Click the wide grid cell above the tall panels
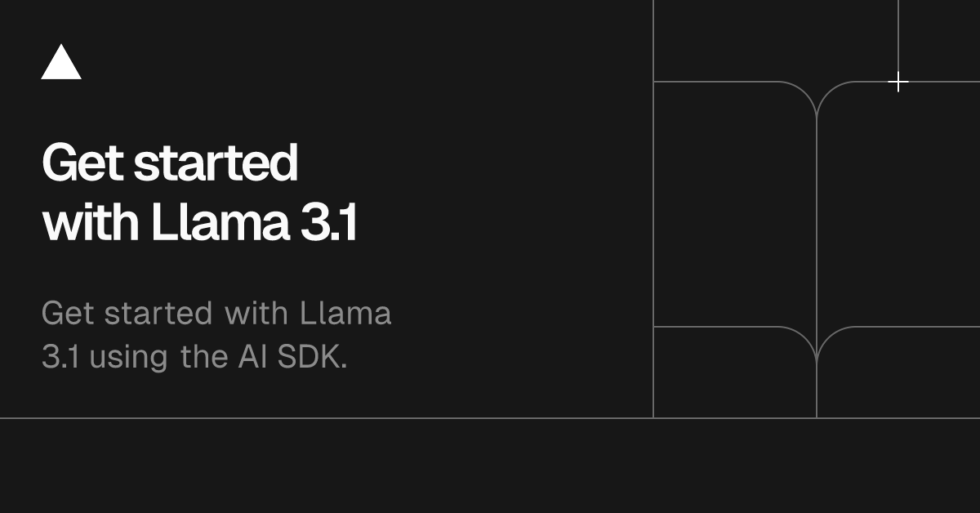Screen dimensions: 980x513 pyautogui.click(x=776, y=40)
